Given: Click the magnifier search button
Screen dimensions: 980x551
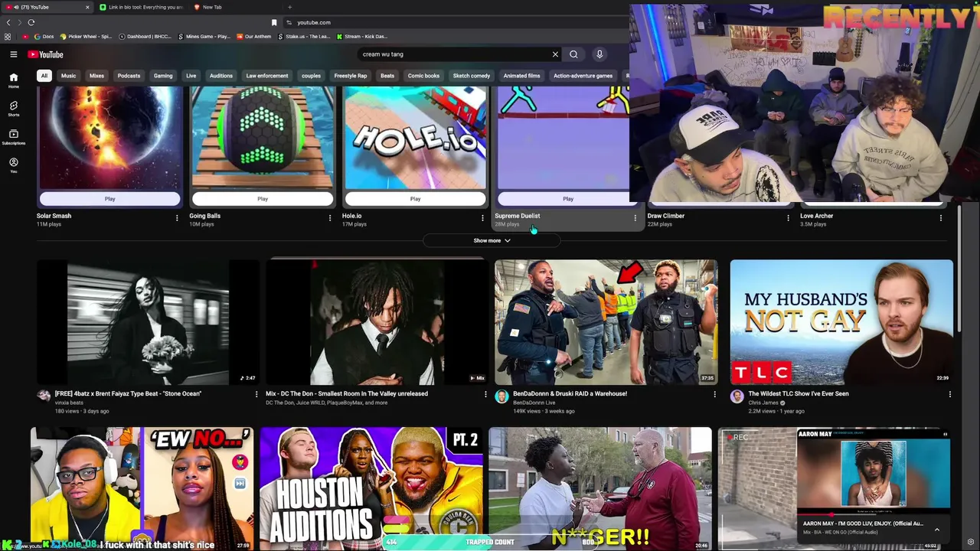Looking at the screenshot, I should (x=573, y=54).
